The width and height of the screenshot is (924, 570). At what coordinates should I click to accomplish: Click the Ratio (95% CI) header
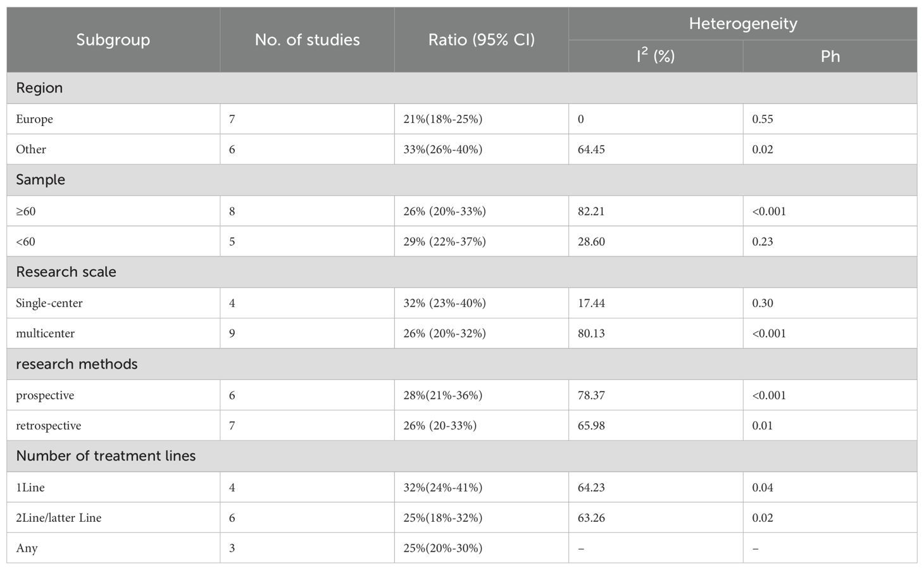coord(482,40)
